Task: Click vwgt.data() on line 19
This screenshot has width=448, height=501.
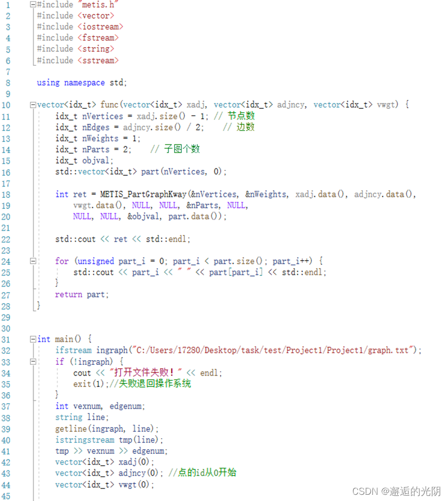Action: coord(97,205)
